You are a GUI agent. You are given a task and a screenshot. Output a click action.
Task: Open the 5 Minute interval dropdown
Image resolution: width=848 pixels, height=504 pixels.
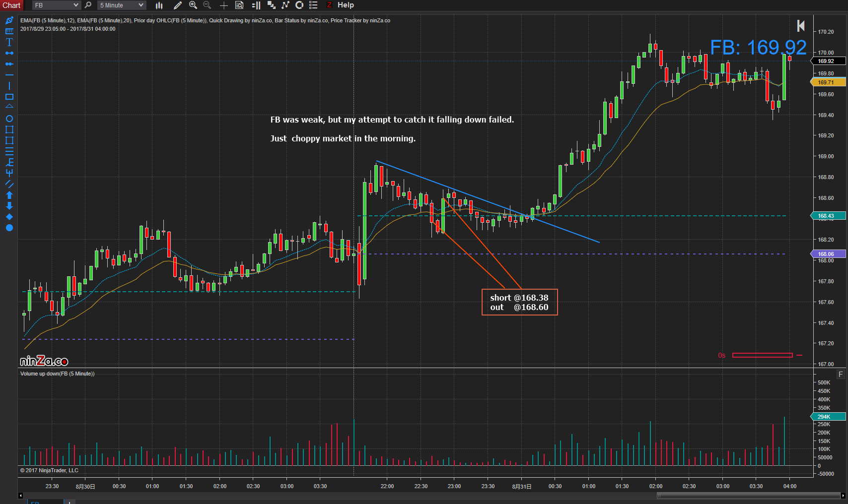[122, 5]
